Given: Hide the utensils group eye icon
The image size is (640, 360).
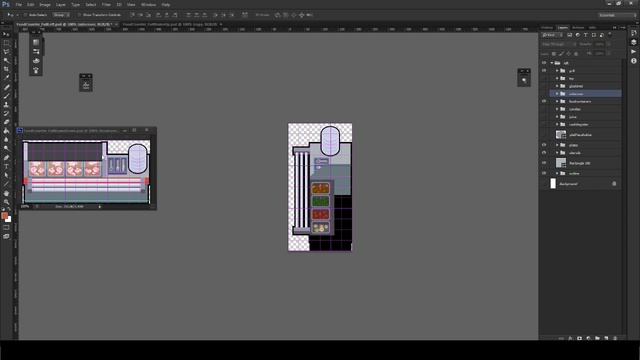Looking at the screenshot, I should coord(544,153).
